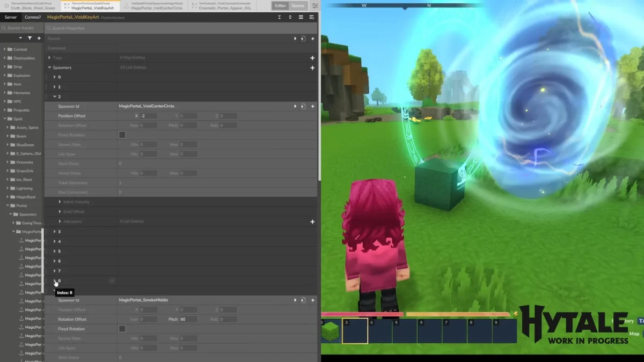The image size is (644, 362).
Task: Expand Emit Offset section
Action: (60, 212)
